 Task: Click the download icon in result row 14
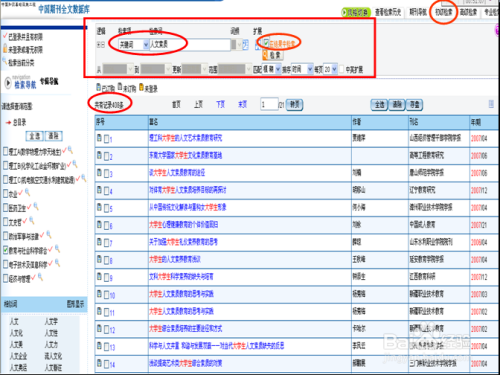click(99, 363)
